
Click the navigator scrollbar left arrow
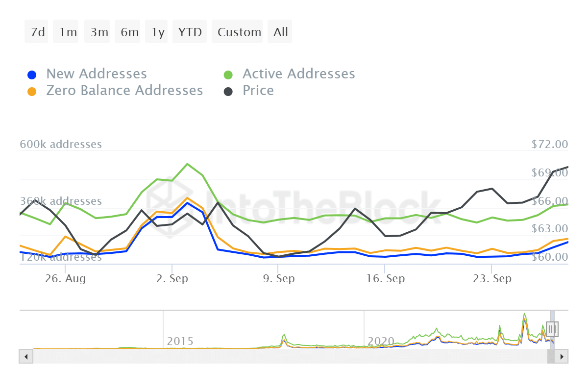[26, 356]
